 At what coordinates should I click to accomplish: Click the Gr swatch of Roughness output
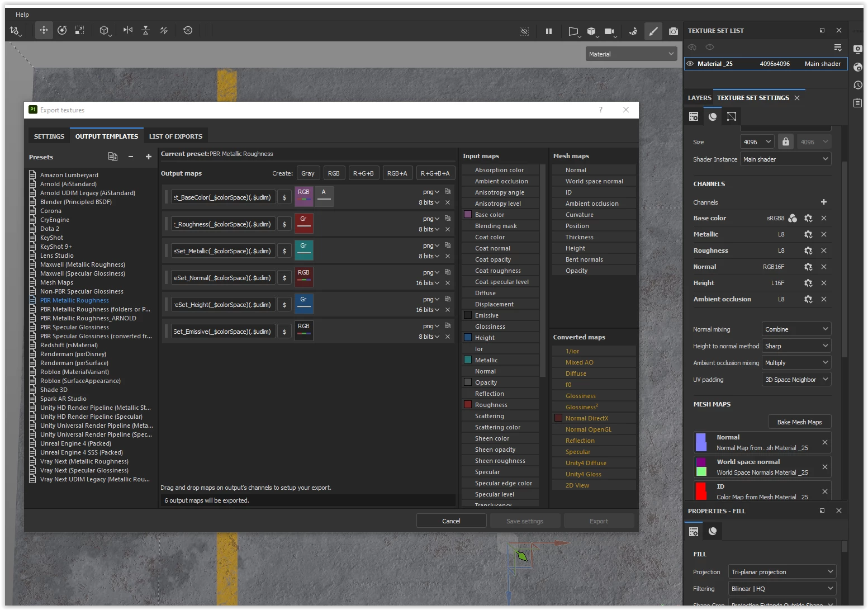pos(303,224)
